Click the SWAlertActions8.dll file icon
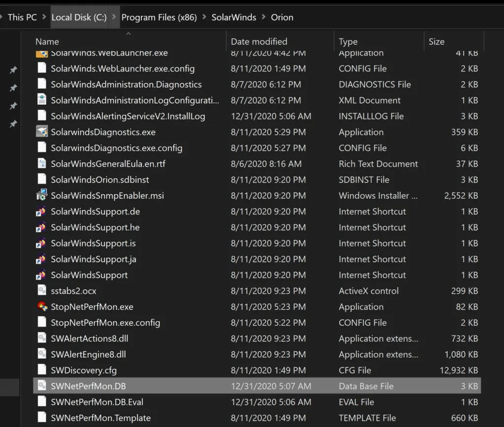 [x=42, y=337]
